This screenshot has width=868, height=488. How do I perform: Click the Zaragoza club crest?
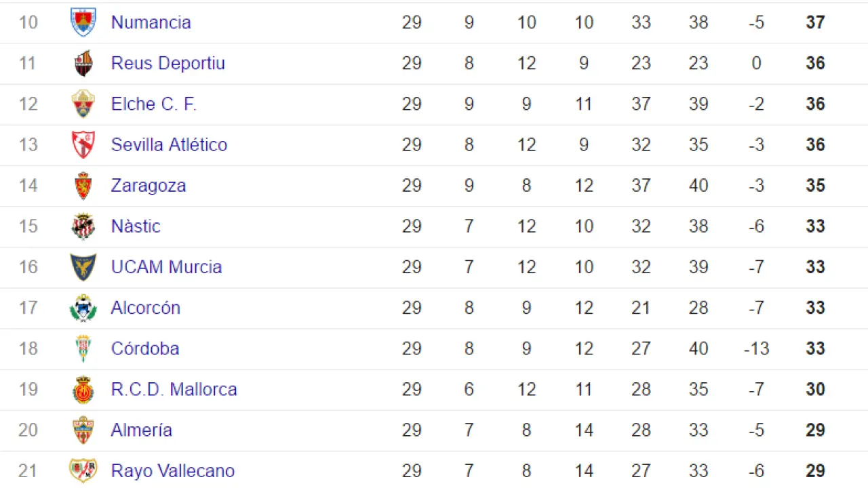[83, 186]
